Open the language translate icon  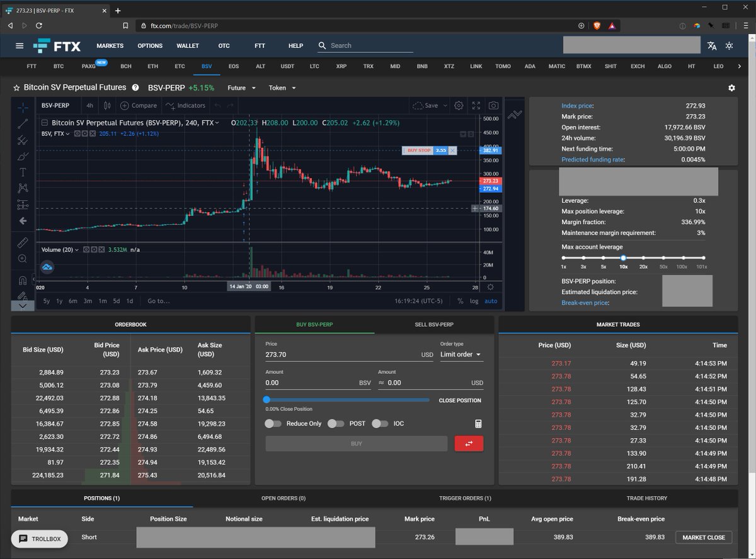point(712,45)
